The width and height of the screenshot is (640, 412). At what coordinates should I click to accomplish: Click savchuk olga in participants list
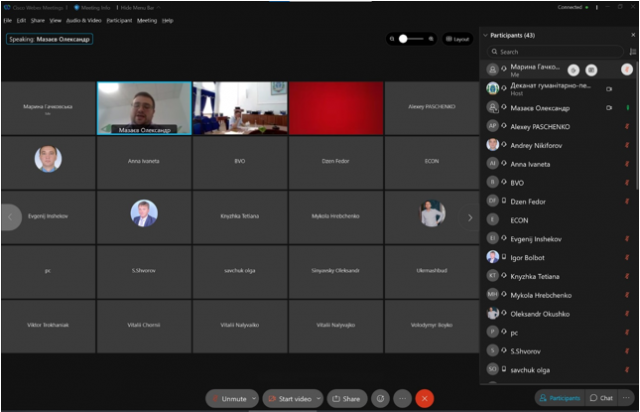click(x=558, y=370)
